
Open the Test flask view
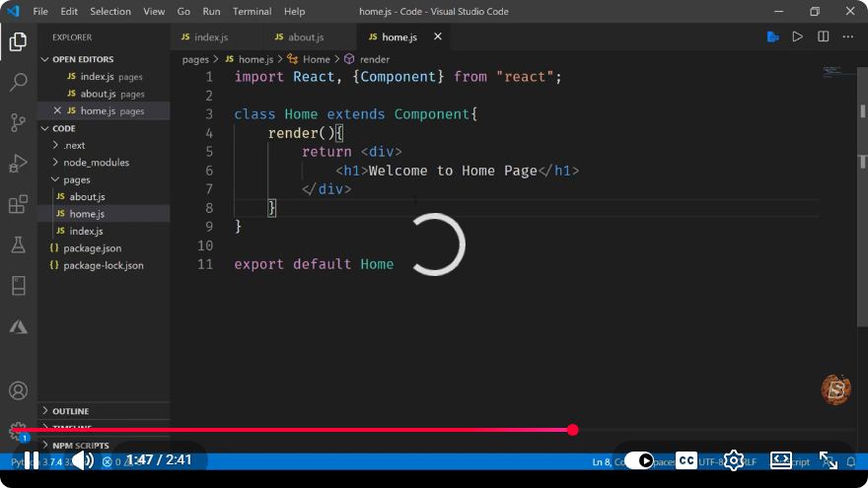18,244
